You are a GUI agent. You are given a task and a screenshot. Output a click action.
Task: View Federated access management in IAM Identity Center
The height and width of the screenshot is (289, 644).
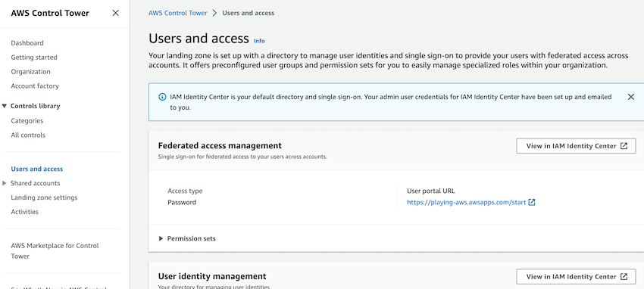pos(576,146)
